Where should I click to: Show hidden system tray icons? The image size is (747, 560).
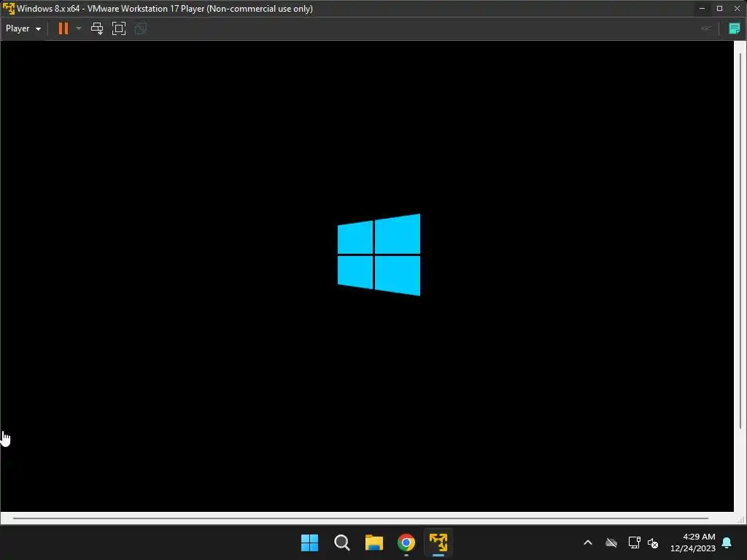pos(588,542)
